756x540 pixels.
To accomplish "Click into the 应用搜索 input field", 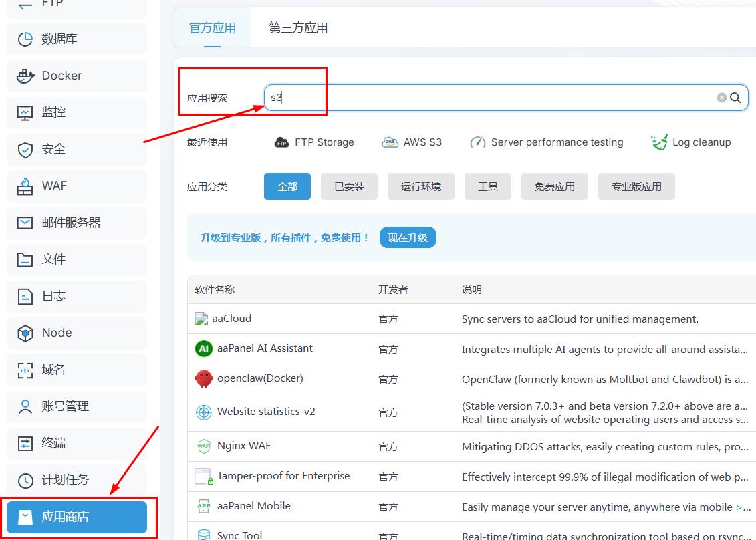I will point(488,98).
